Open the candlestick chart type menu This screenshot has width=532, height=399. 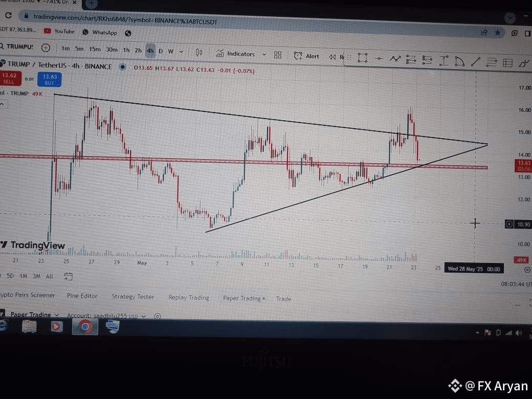199,52
